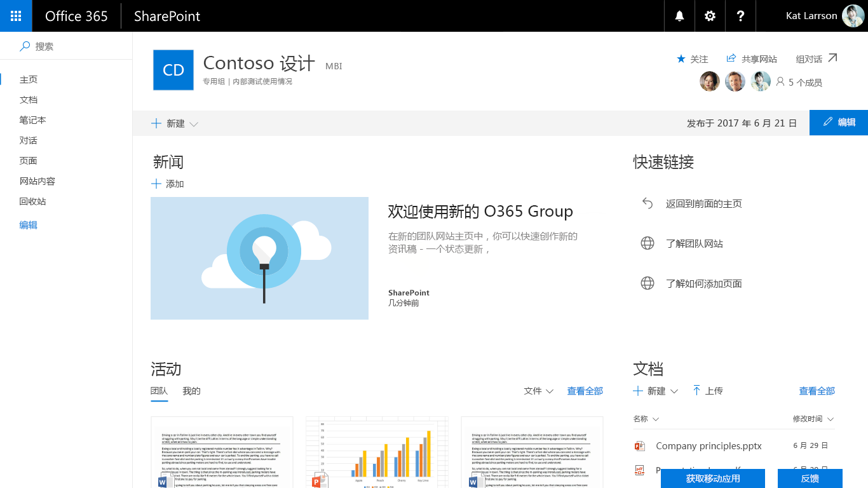Click the MBI label beside the title
Image resolution: width=868 pixels, height=488 pixels.
pyautogui.click(x=334, y=66)
